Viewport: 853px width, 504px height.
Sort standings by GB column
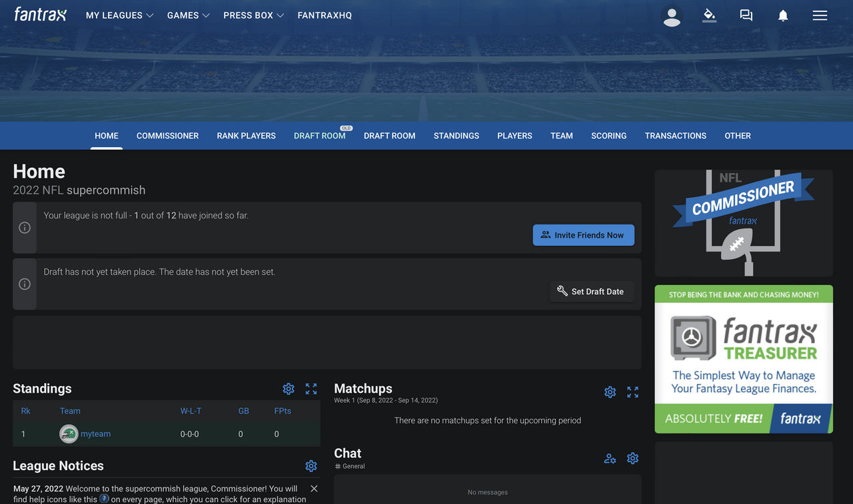pos(244,411)
